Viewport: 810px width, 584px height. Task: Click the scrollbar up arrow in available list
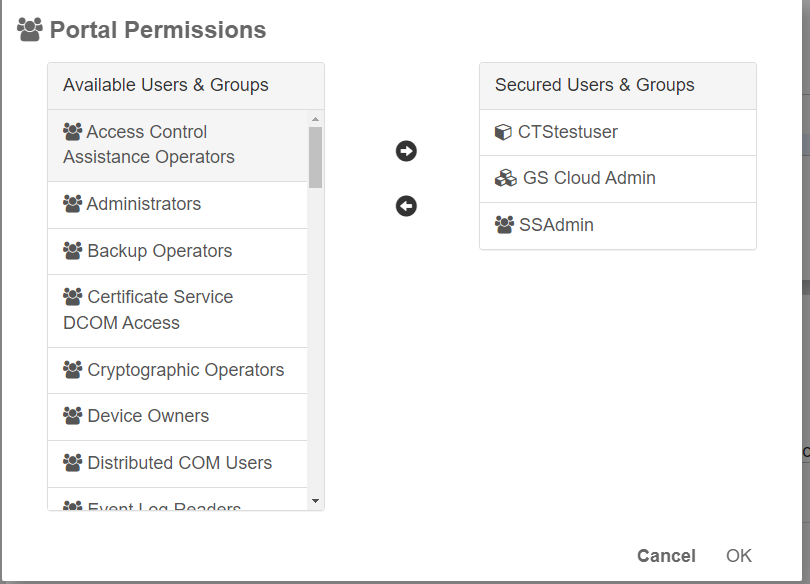pyautogui.click(x=315, y=119)
